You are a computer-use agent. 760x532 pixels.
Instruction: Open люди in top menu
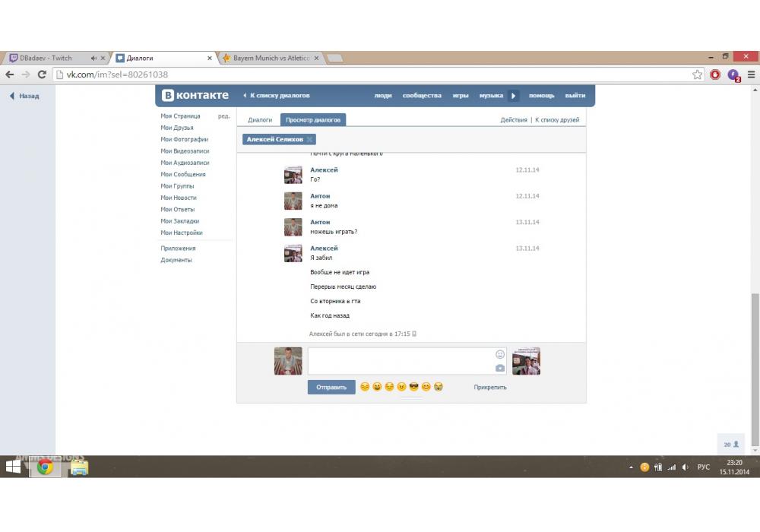383,96
